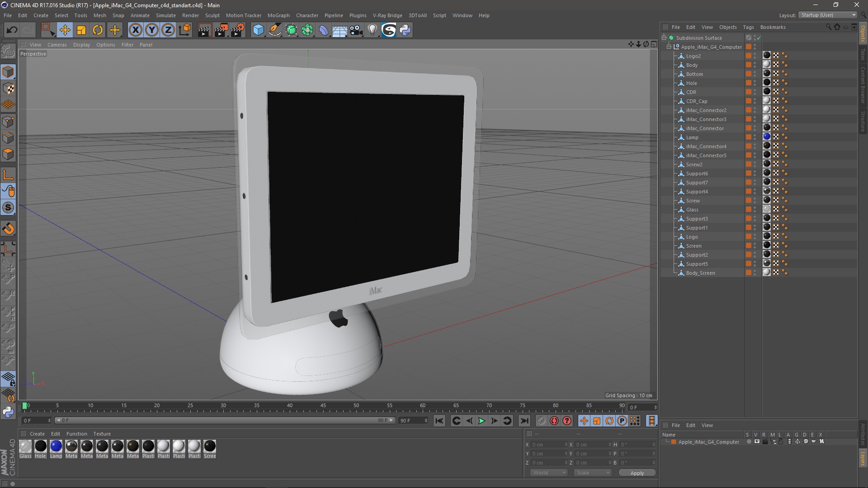The height and width of the screenshot is (488, 868).
Task: Click Record Active Objects button
Action: 541,421
